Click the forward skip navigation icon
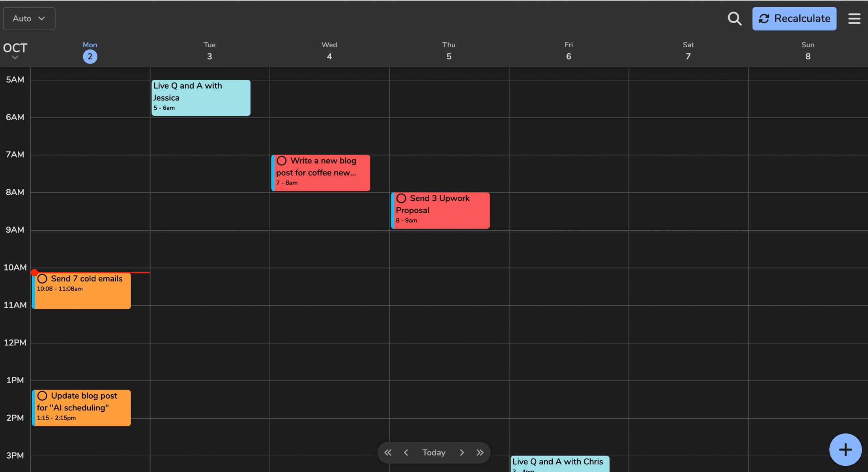Image resolution: width=868 pixels, height=472 pixels. [x=480, y=452]
